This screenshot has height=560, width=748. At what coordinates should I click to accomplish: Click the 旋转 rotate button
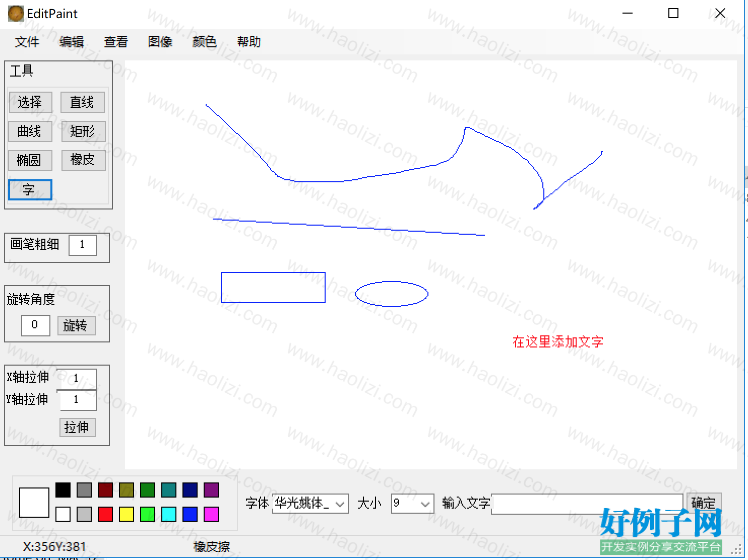76,326
